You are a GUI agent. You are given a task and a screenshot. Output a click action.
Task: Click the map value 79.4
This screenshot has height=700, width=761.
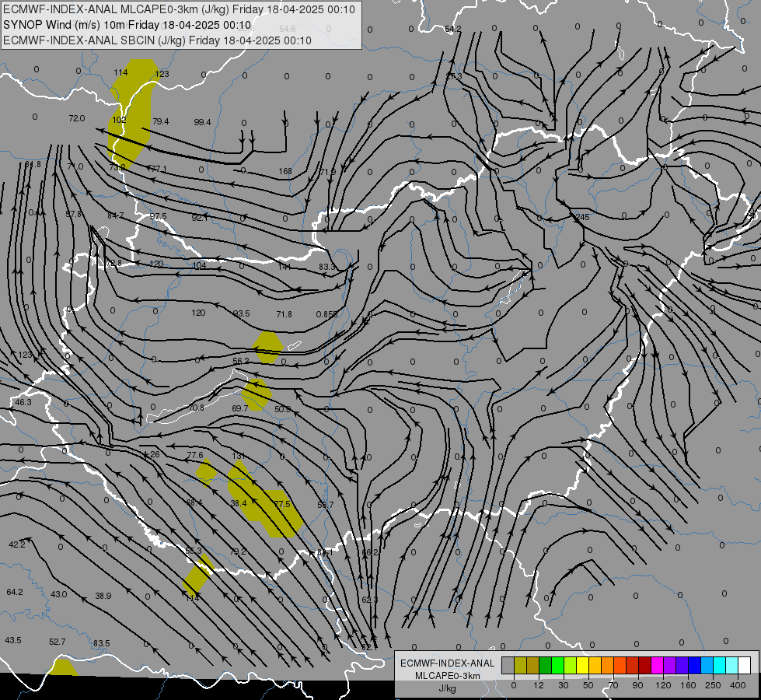[x=161, y=121]
